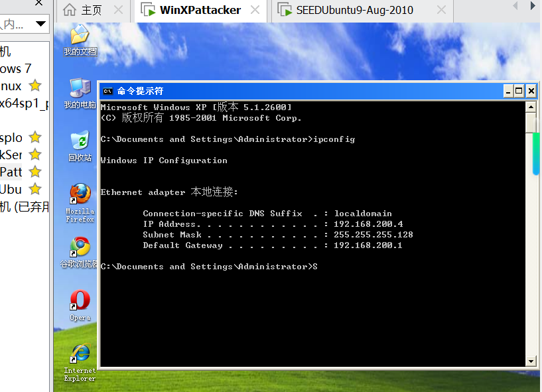542x392 pixels.
Task: Select the 'nux' library item
Action: coord(11,86)
